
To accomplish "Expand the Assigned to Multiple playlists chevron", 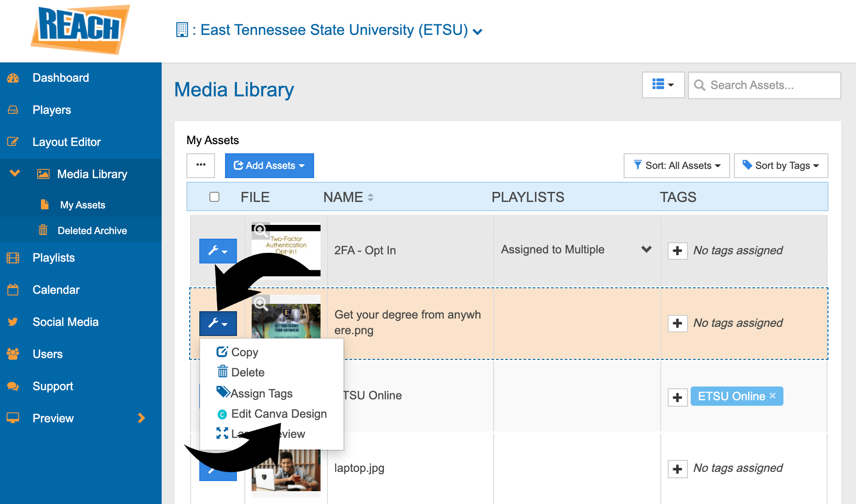I will point(647,250).
